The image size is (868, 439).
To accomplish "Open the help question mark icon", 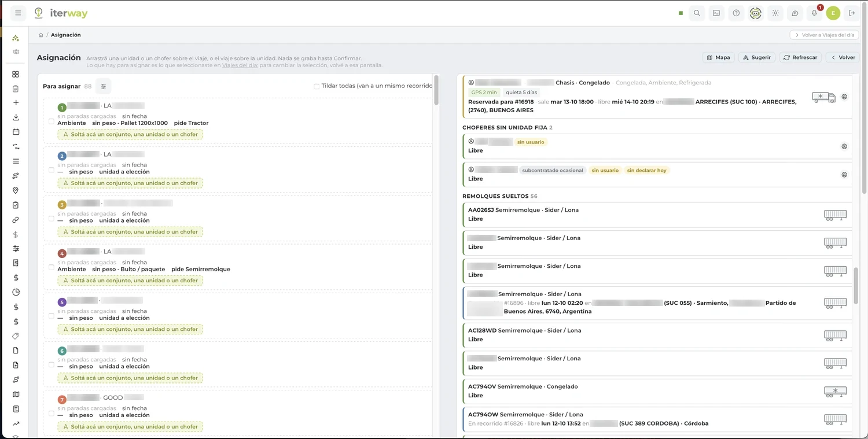I will pyautogui.click(x=736, y=13).
